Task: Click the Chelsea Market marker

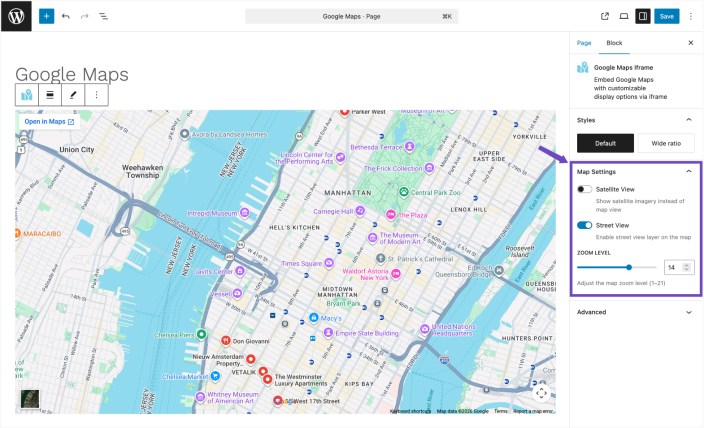Action: point(216,375)
